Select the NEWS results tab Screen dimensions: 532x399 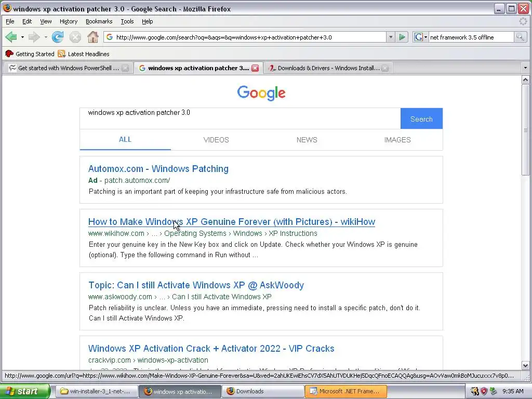pos(307,140)
